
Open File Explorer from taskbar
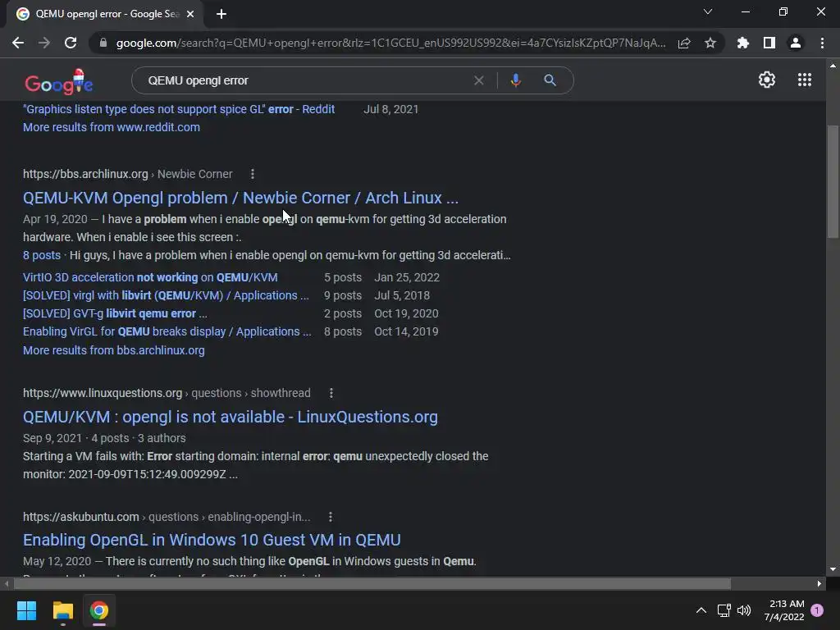click(x=62, y=610)
